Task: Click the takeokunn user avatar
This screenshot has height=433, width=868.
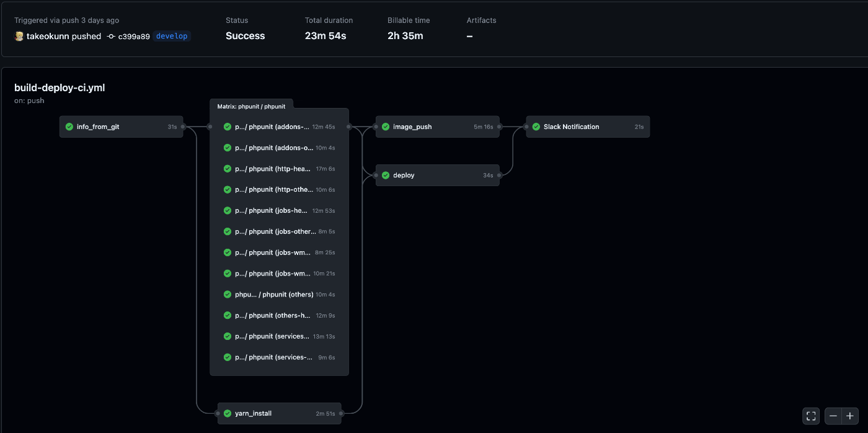Action: 19,36
